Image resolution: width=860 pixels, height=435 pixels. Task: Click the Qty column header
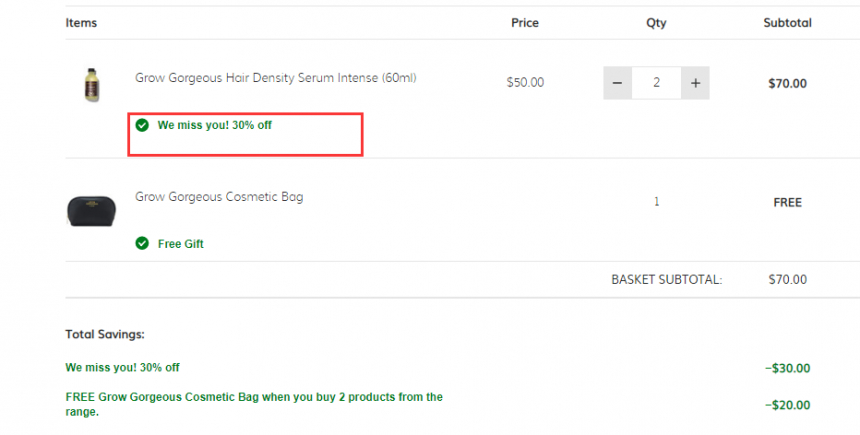pos(656,23)
